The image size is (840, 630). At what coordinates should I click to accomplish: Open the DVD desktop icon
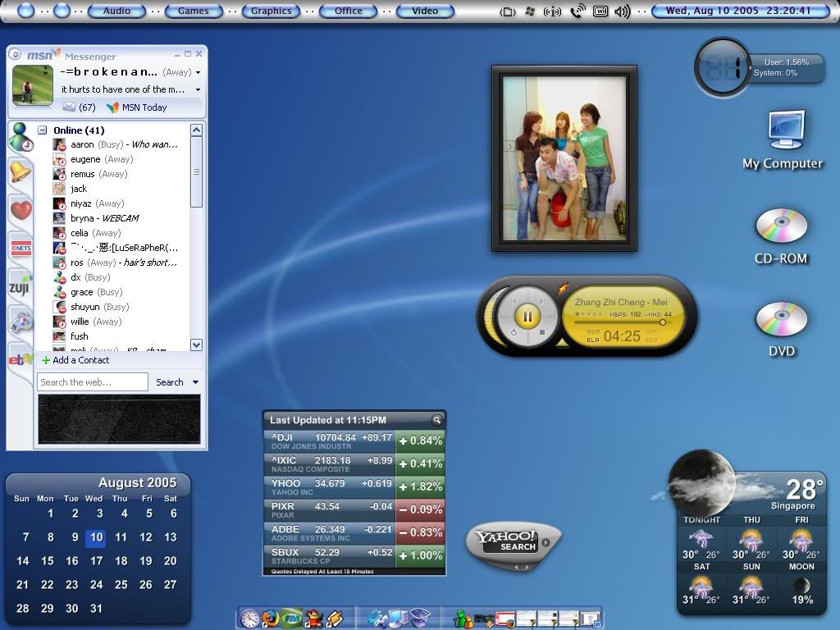pos(782,329)
